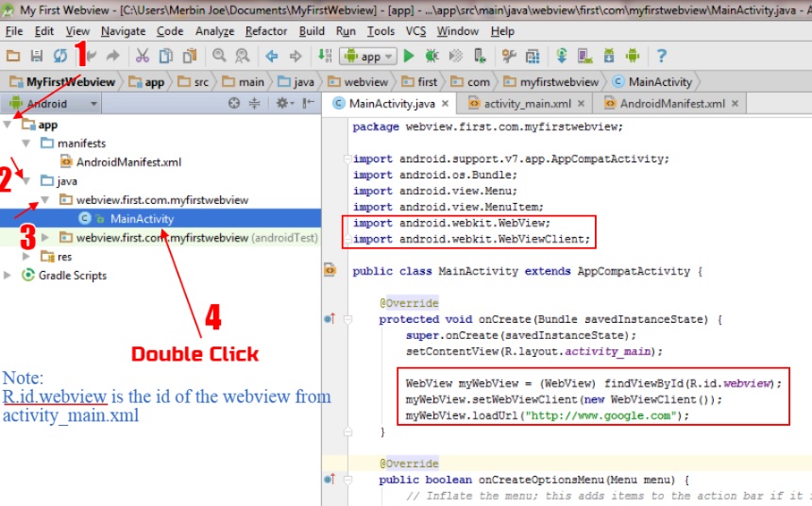Image resolution: width=812 pixels, height=506 pixels.
Task: Select AndroidManifest.xml in project tree
Action: click(128, 162)
